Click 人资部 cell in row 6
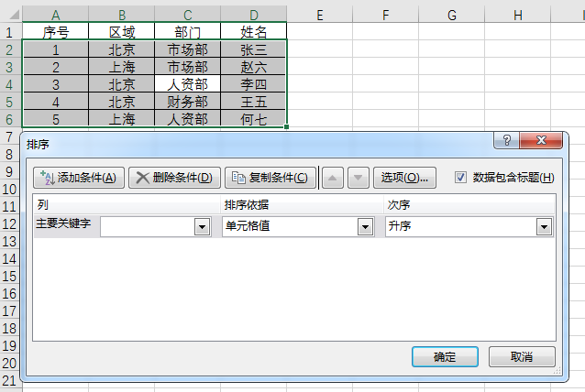 [188, 119]
